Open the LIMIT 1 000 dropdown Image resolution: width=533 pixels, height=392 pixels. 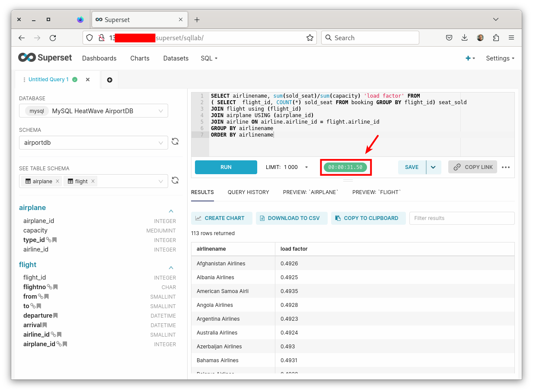click(x=287, y=167)
